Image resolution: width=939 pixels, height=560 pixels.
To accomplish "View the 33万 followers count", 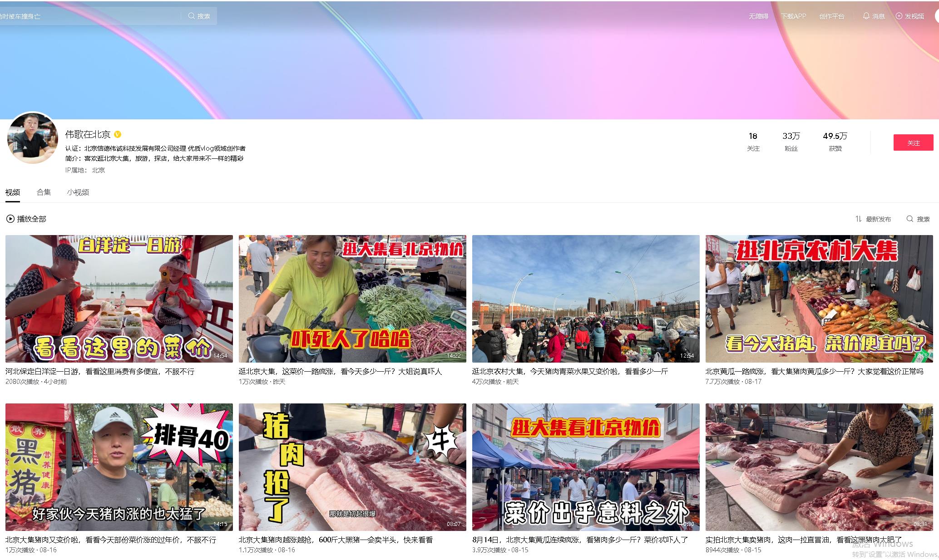I will coord(791,136).
